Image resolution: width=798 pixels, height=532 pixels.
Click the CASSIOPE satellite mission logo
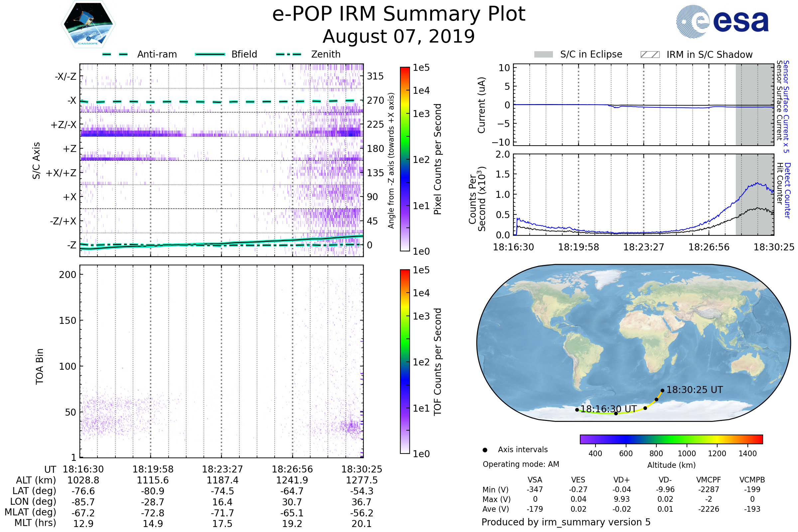(x=88, y=24)
